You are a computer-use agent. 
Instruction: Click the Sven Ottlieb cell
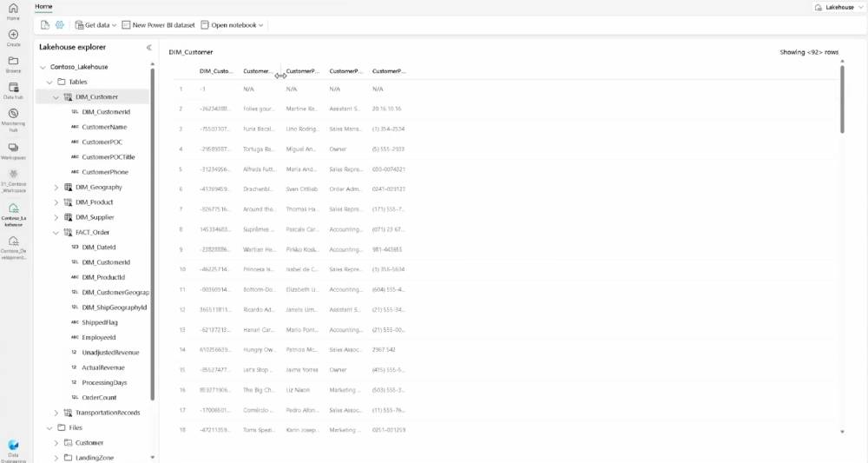[x=302, y=189]
